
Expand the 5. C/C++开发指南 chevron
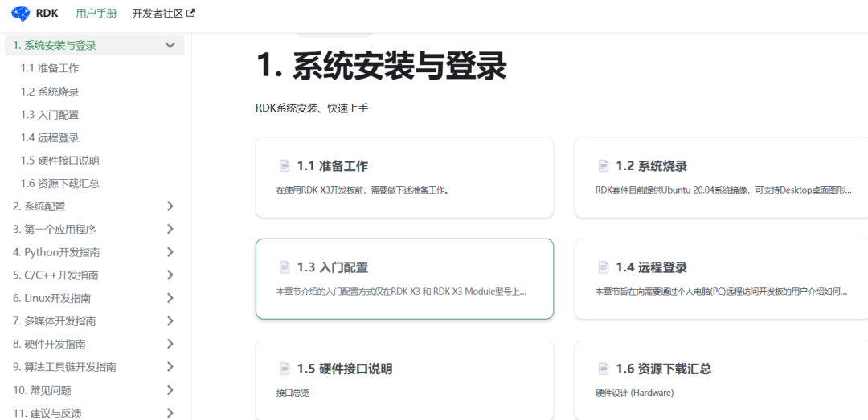coord(170,275)
